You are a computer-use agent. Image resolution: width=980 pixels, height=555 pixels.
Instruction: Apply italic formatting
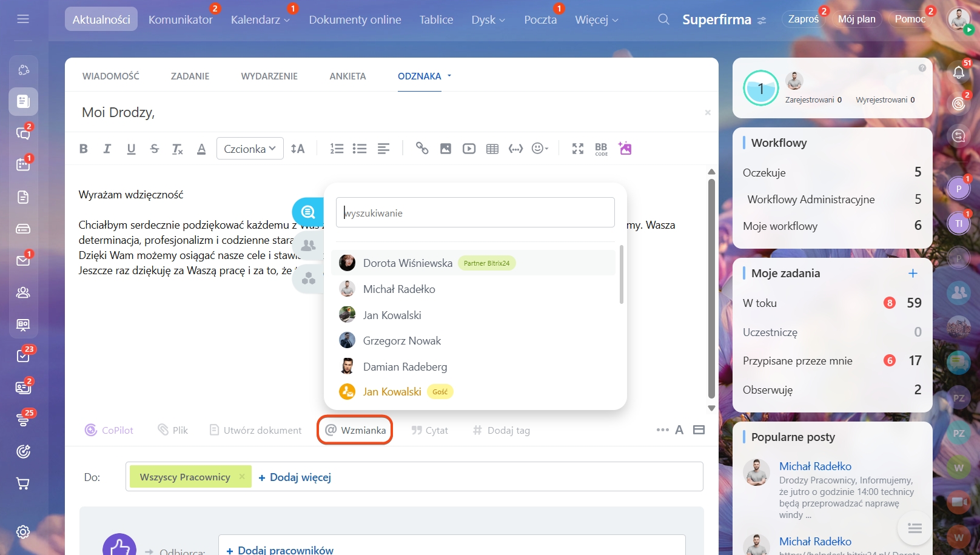point(107,149)
